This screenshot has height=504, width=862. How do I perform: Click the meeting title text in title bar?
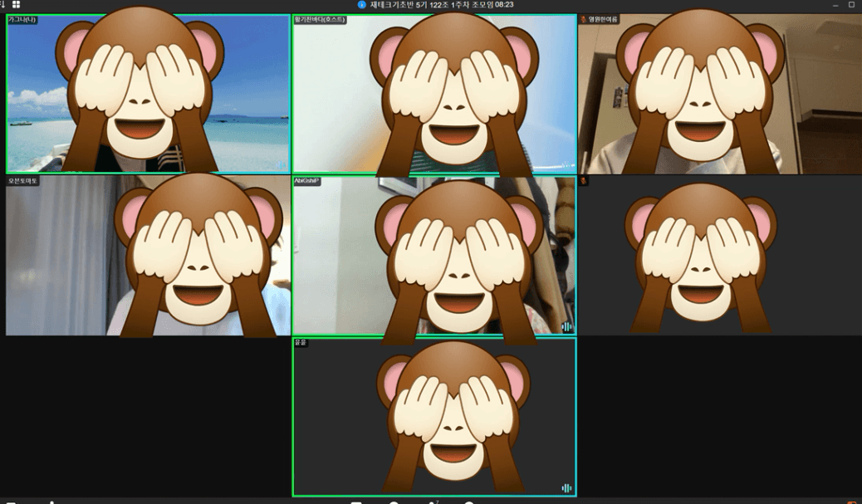[x=442, y=4]
